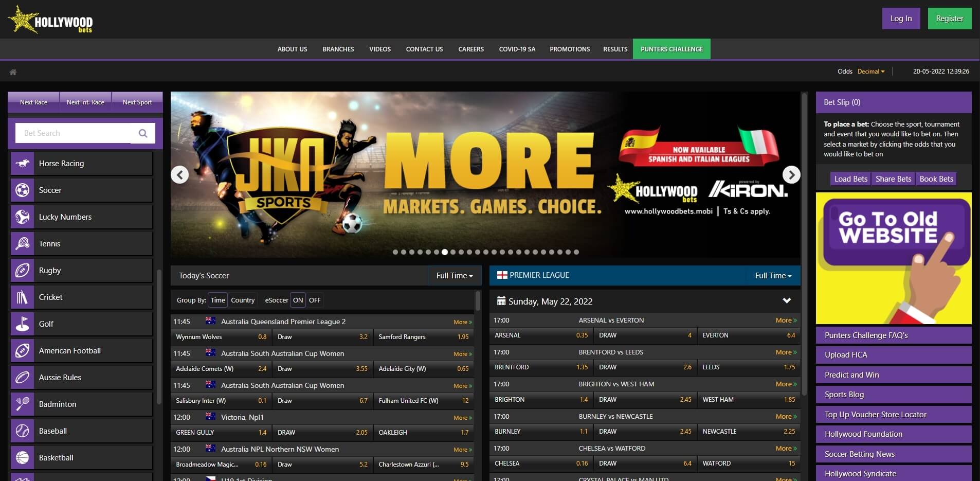Click the Golf sport icon

[22, 324]
